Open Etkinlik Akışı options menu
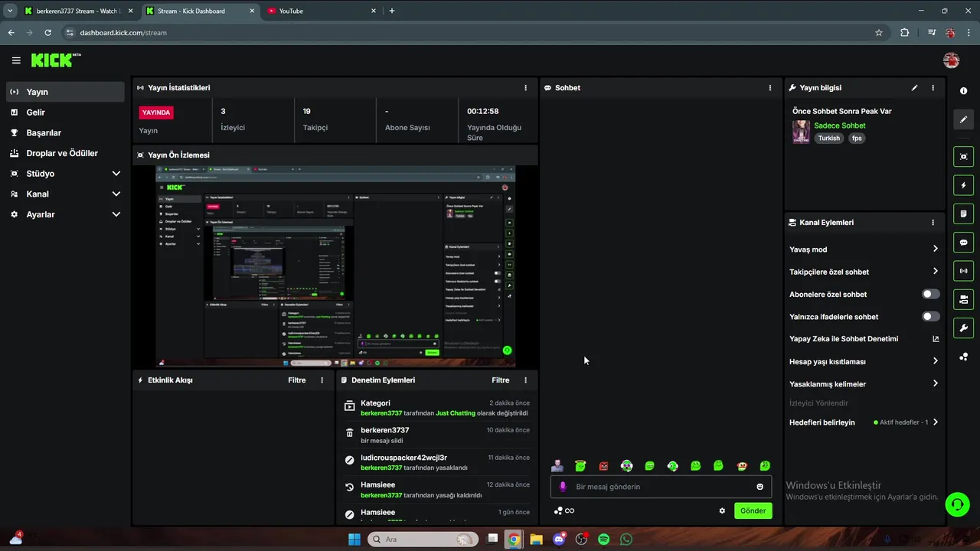The width and height of the screenshot is (980, 551). point(322,380)
